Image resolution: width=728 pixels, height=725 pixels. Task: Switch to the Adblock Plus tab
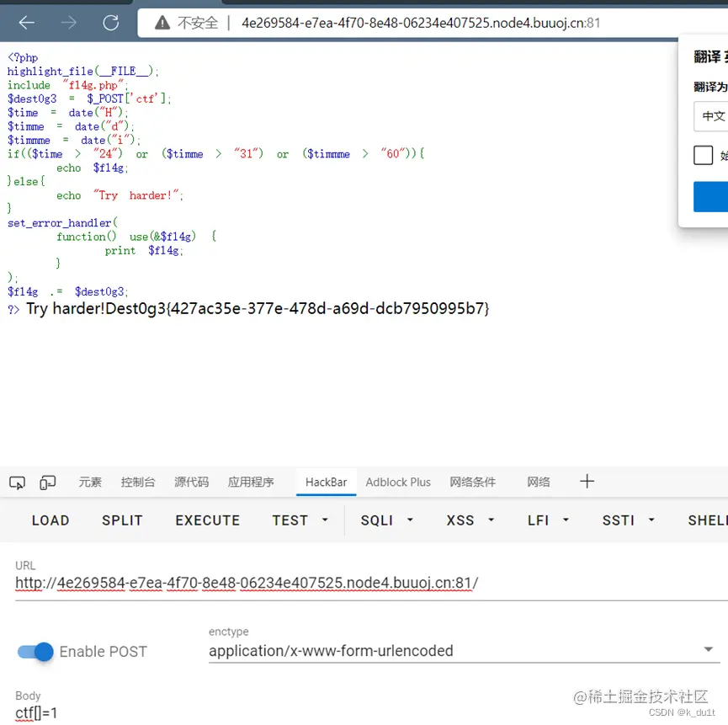click(398, 482)
